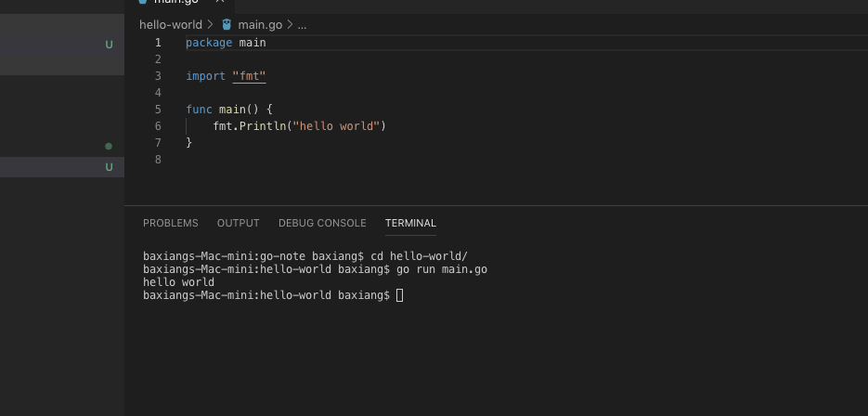Click the green dot indicator in sidebar
Viewport: 868px width, 416px height.
point(109,146)
